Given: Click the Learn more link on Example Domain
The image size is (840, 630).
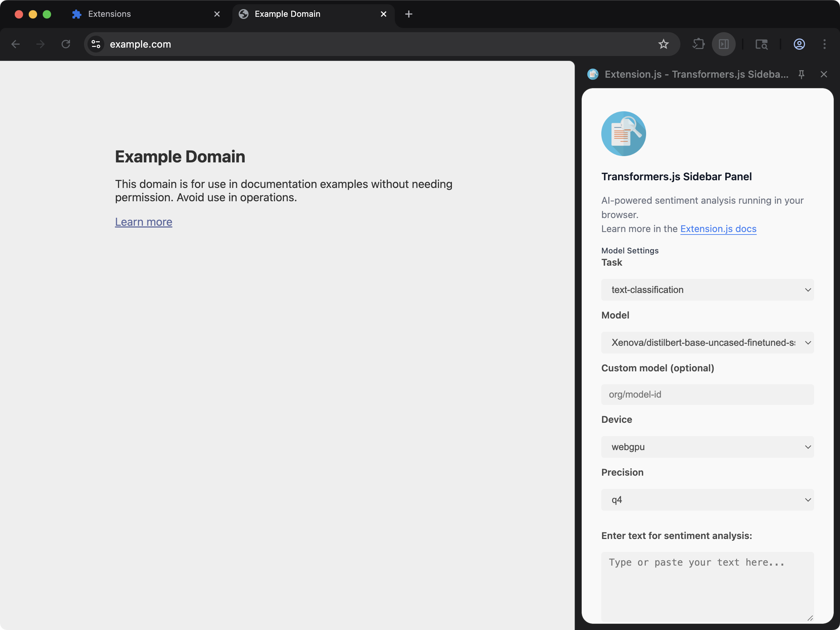Looking at the screenshot, I should point(143,222).
